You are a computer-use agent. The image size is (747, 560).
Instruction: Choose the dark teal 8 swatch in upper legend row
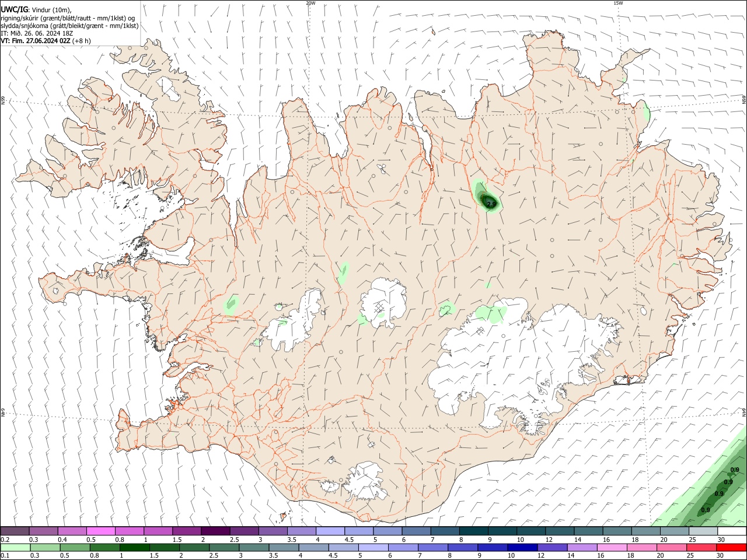pyautogui.click(x=474, y=531)
